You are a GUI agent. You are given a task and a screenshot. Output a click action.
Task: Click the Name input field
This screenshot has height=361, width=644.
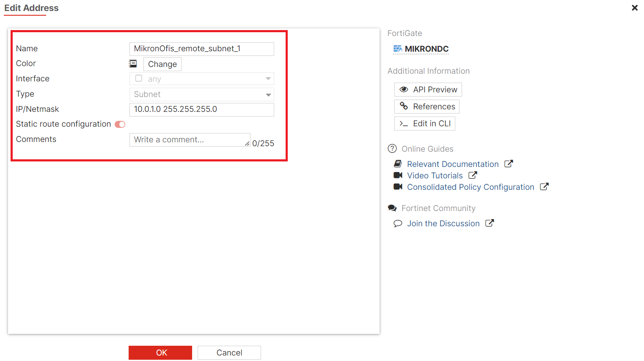[202, 49]
